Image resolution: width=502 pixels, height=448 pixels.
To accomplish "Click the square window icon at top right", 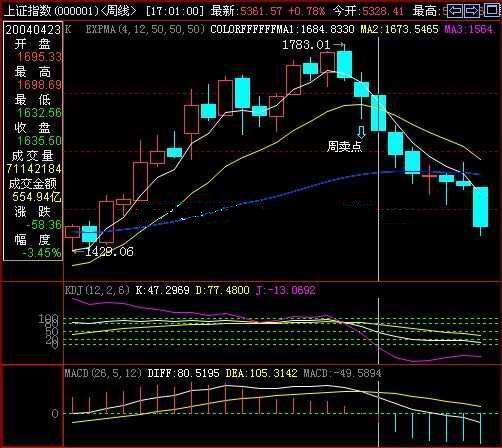I will click(x=493, y=10).
